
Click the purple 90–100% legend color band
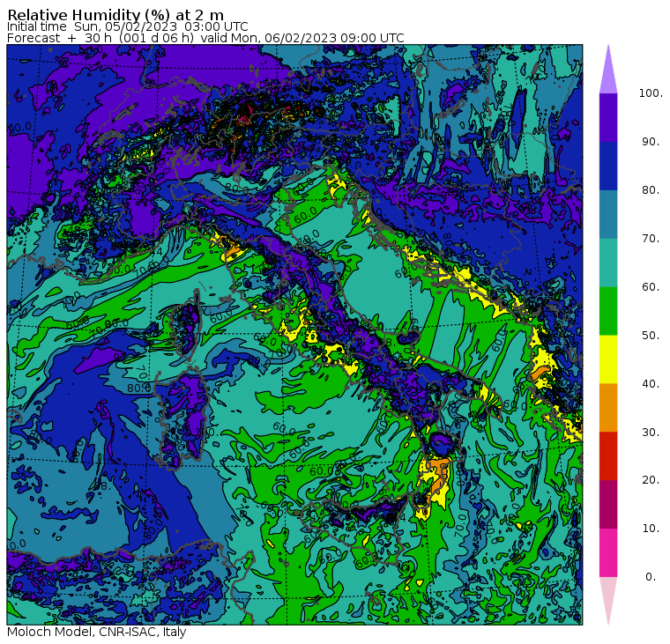click(x=608, y=117)
